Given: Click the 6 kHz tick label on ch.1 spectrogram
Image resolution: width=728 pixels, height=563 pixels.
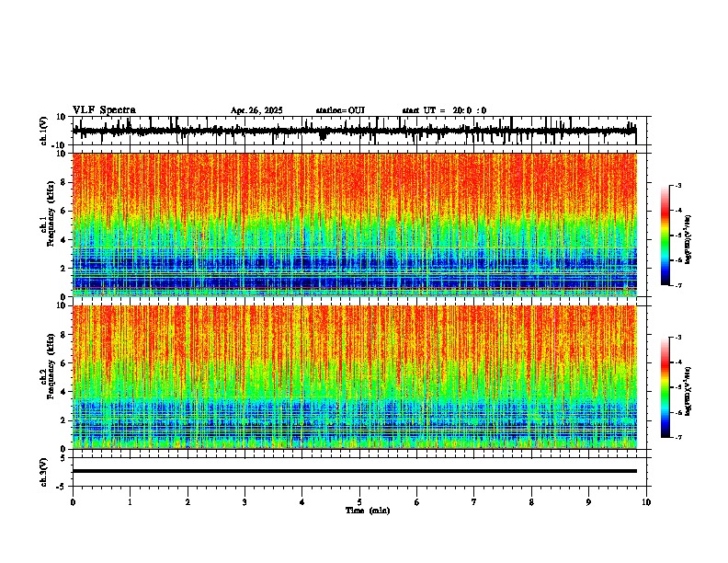Looking at the screenshot, I should point(64,211).
